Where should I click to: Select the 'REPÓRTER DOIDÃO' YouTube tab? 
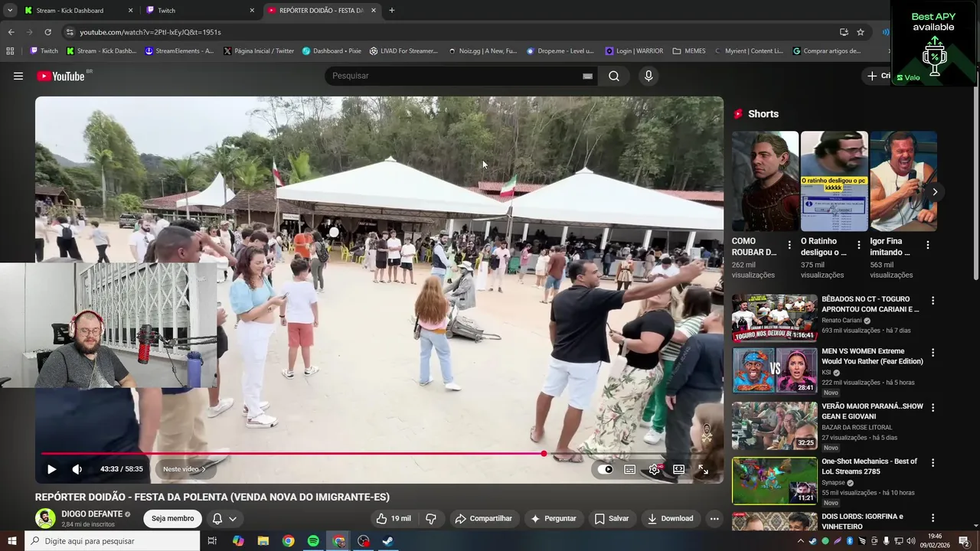[322, 11]
